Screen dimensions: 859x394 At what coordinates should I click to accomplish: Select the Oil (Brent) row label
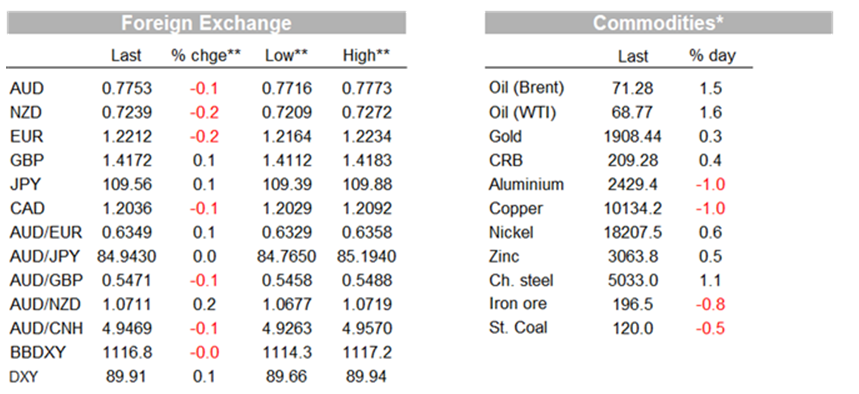tap(526, 88)
